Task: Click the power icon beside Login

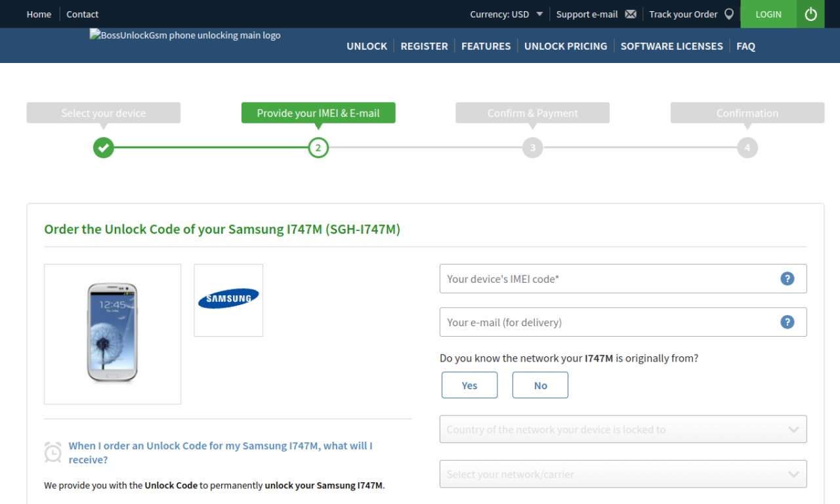Action: click(x=811, y=14)
